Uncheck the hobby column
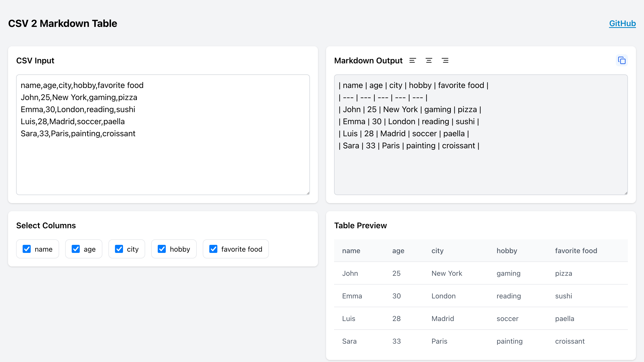Viewport: 644px width, 362px height. coord(162,249)
